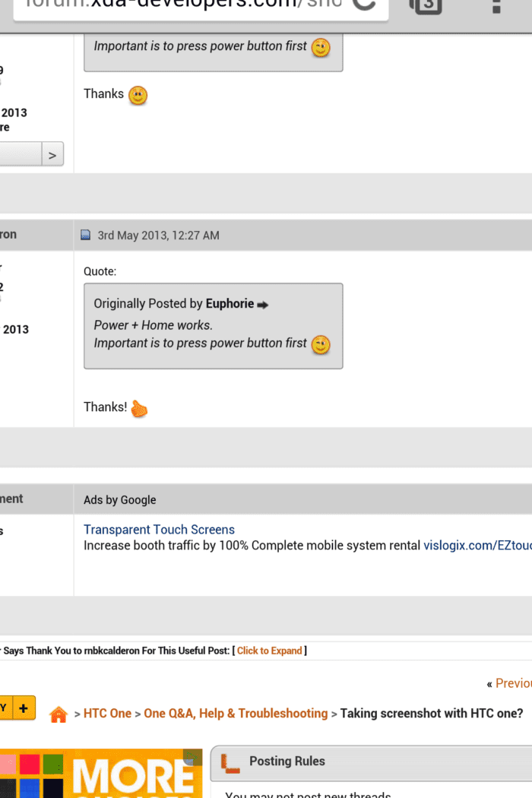Viewport: 532px width, 798px height.
Task: Open the HTC One breadcrumb link
Action: coord(107,714)
